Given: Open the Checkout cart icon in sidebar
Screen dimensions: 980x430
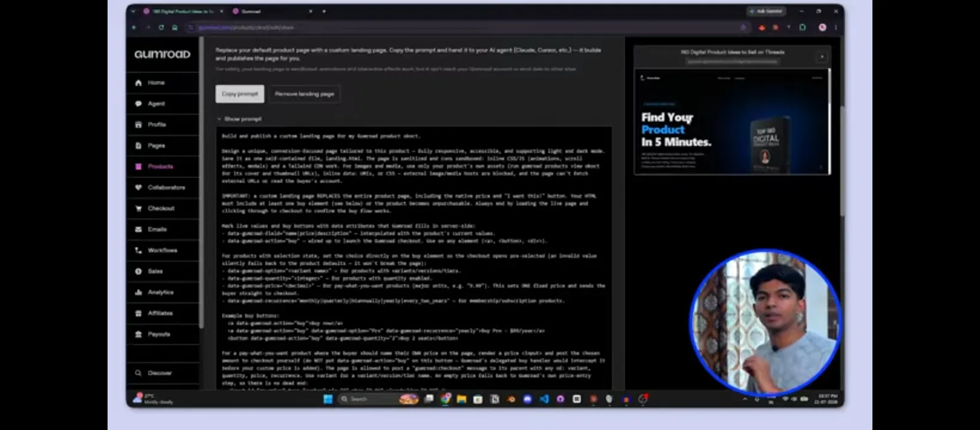Looking at the screenshot, I should coord(139,208).
